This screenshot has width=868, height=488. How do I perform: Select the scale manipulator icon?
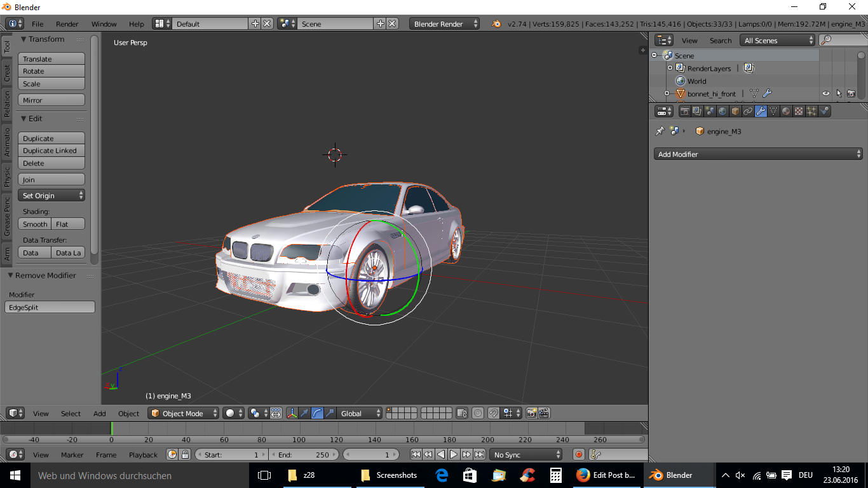330,413
